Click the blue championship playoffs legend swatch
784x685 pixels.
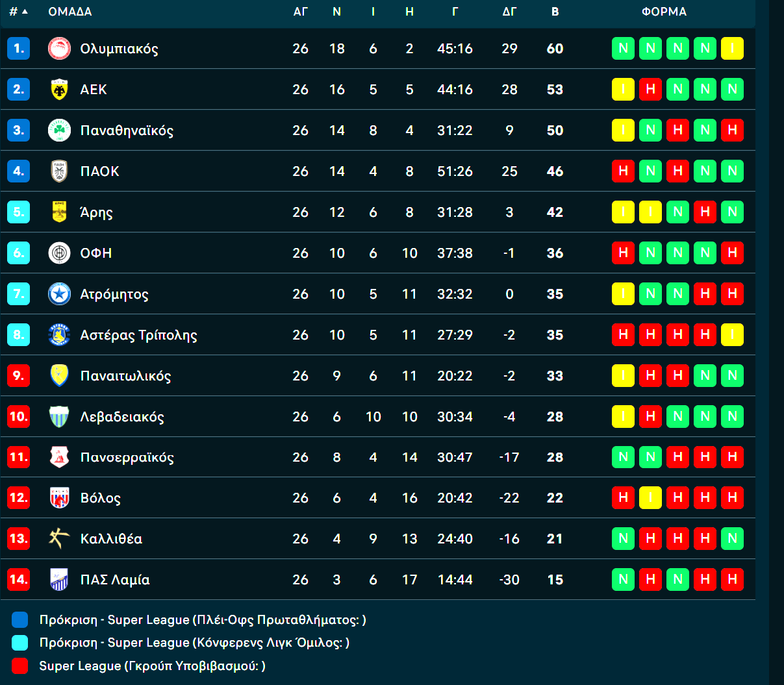pos(20,620)
